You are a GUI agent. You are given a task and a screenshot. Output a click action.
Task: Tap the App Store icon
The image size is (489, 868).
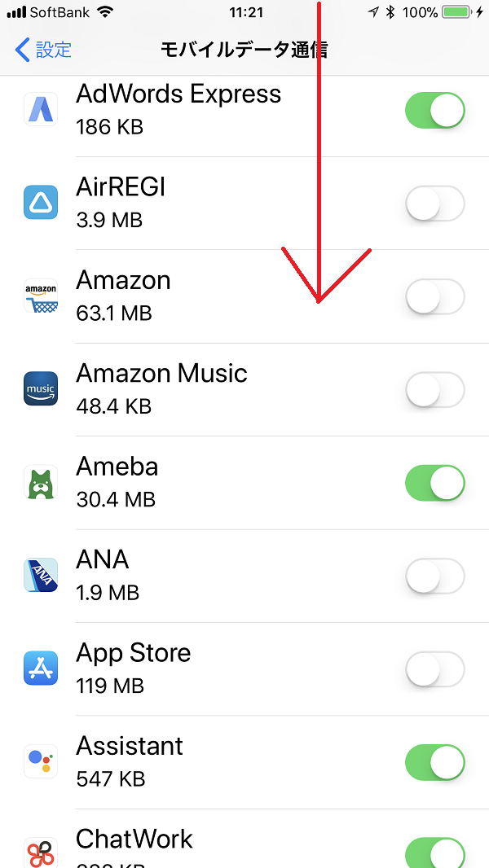coord(41,669)
